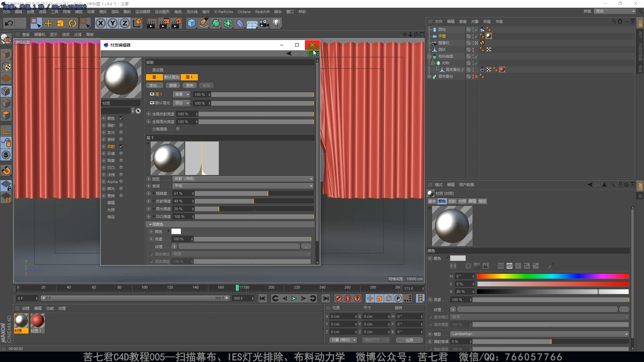Screen dimensions: 644x362
Task: Switch to the 默认高光 layer tab
Action: (171, 77)
